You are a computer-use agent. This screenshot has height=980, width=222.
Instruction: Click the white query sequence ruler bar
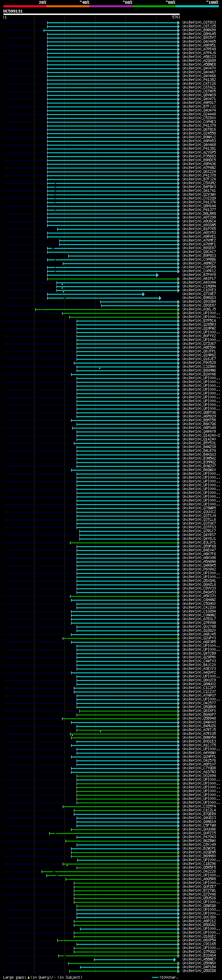click(92, 14)
